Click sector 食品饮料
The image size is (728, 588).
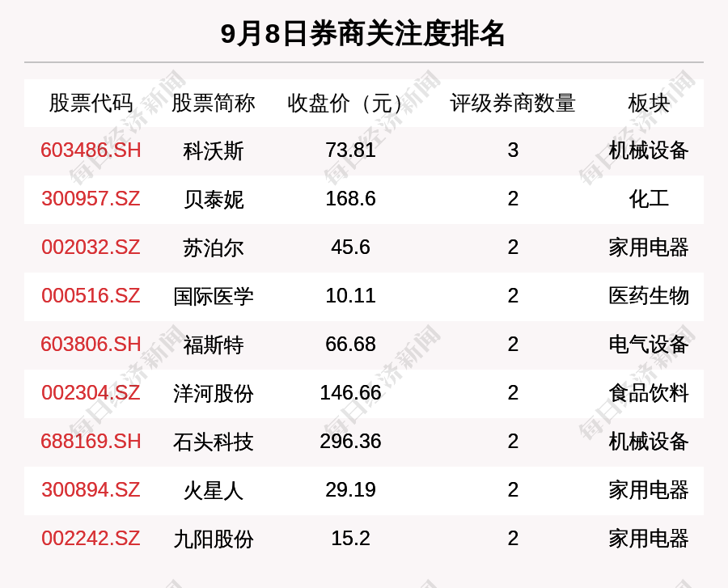649,394
